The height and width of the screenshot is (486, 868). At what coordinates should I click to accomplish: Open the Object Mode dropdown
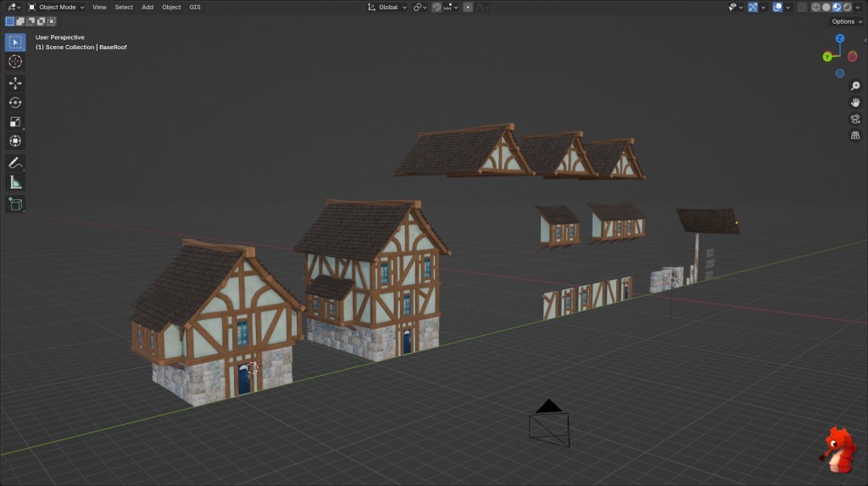point(56,7)
